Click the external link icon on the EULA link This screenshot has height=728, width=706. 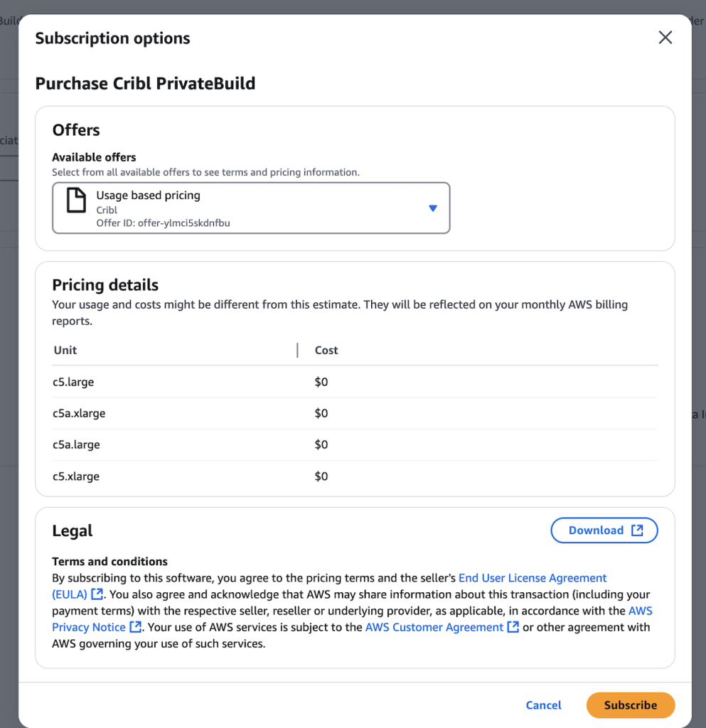(97, 594)
